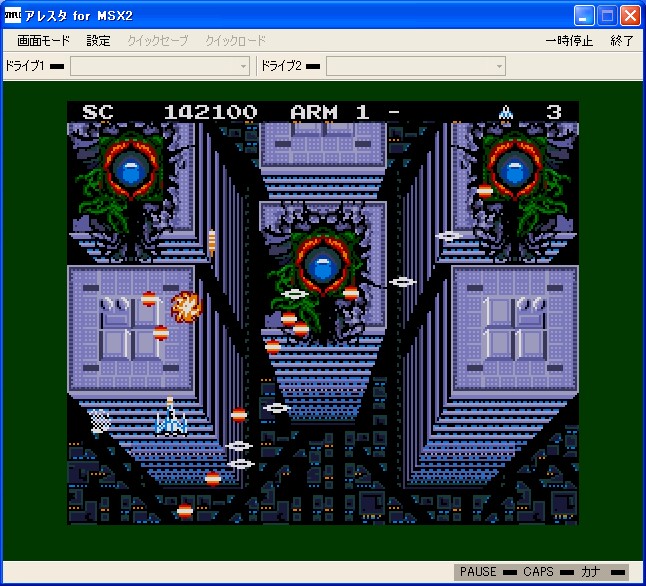The height and width of the screenshot is (586, 646).
Task: Click the lives count 3
Action: [x=553, y=112]
